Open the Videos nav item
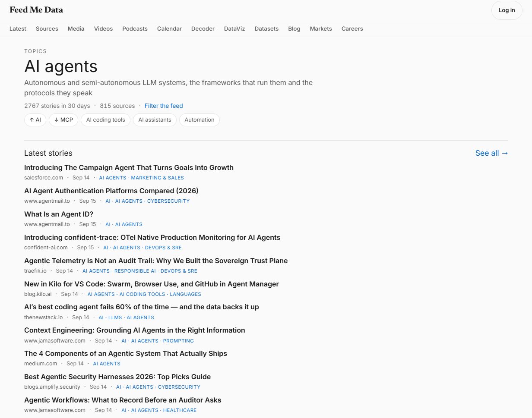Screen dimensions: 532x418 pyautogui.click(x=103, y=28)
